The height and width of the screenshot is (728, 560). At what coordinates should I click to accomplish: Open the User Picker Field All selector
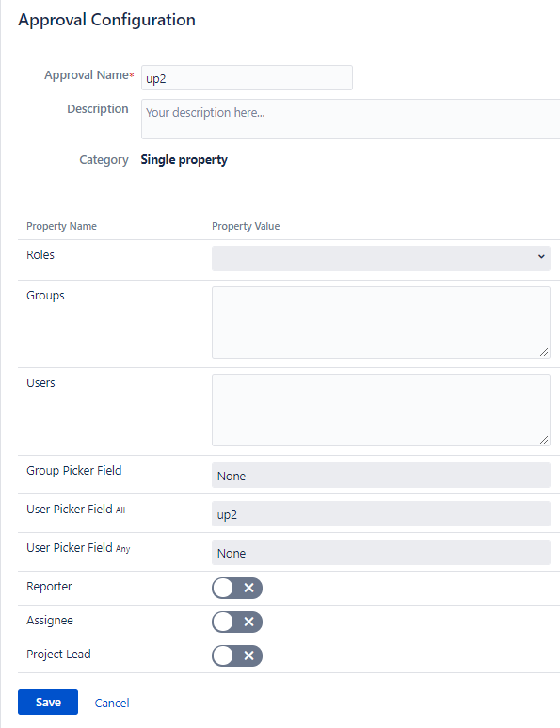point(381,513)
